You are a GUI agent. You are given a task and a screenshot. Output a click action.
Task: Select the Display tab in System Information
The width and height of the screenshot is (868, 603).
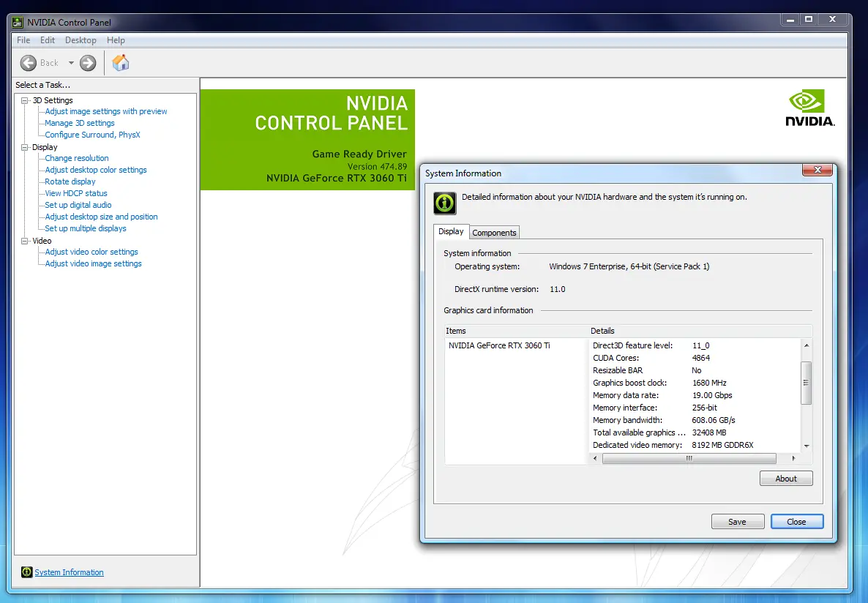451,231
